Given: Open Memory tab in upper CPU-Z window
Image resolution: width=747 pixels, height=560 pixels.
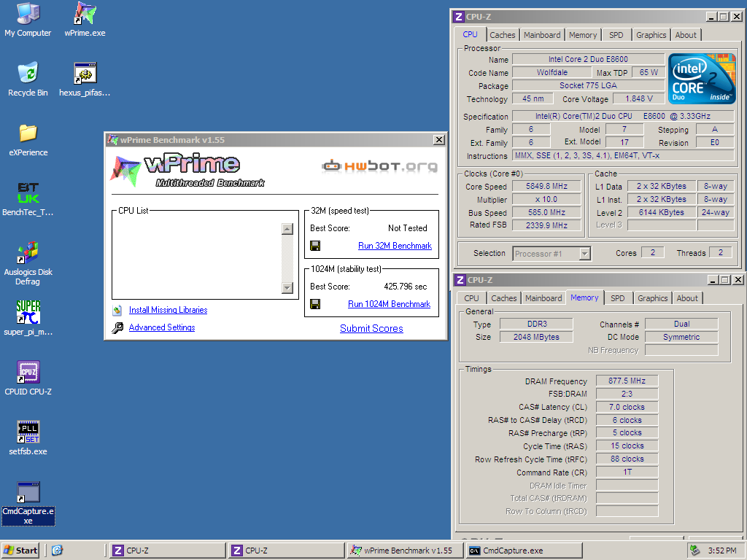Looking at the screenshot, I should pyautogui.click(x=583, y=35).
